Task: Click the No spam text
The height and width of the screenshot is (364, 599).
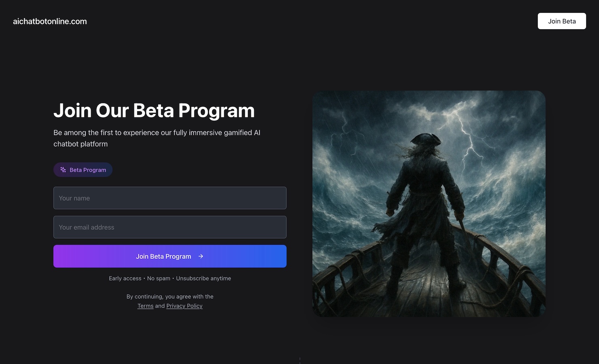Action: coord(159,278)
